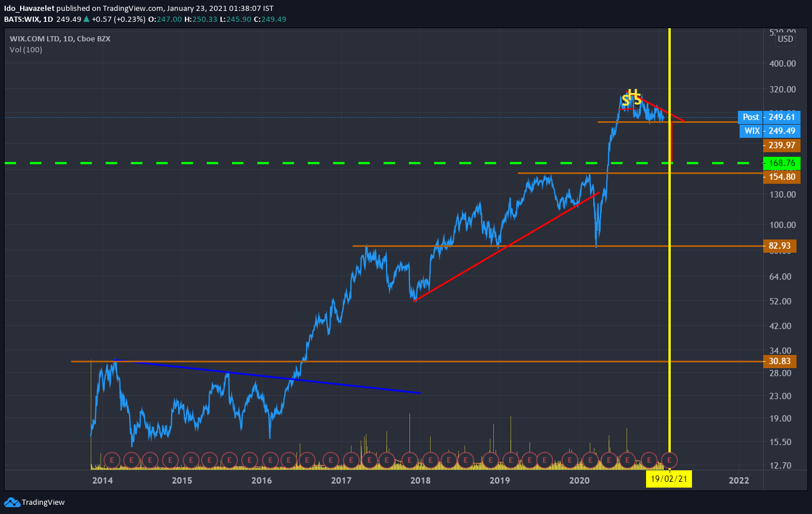The height and width of the screenshot is (514, 812).
Task: Click the orange 154.80 price label
Action: [x=782, y=177]
